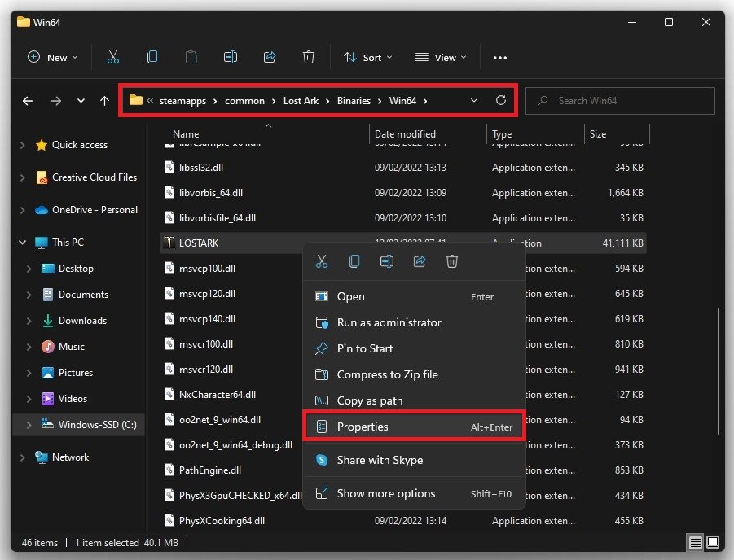Select Properties in the context menu
This screenshot has width=734, height=560.
tap(363, 427)
